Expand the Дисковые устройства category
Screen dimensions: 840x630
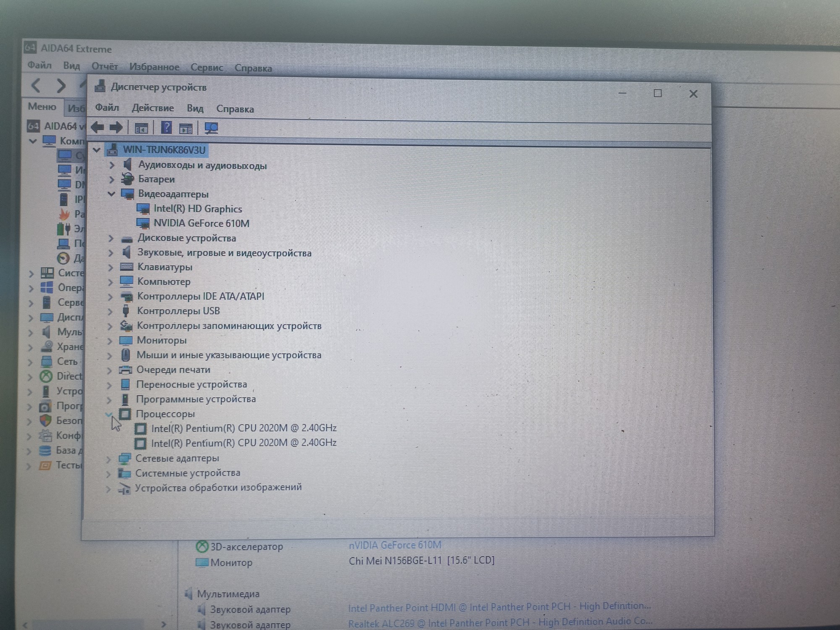click(x=111, y=238)
